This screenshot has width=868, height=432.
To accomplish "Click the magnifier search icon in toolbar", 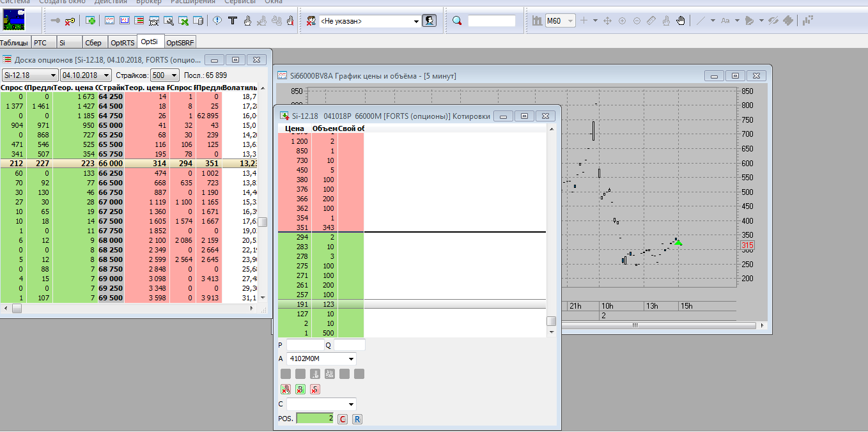I will click(x=456, y=21).
